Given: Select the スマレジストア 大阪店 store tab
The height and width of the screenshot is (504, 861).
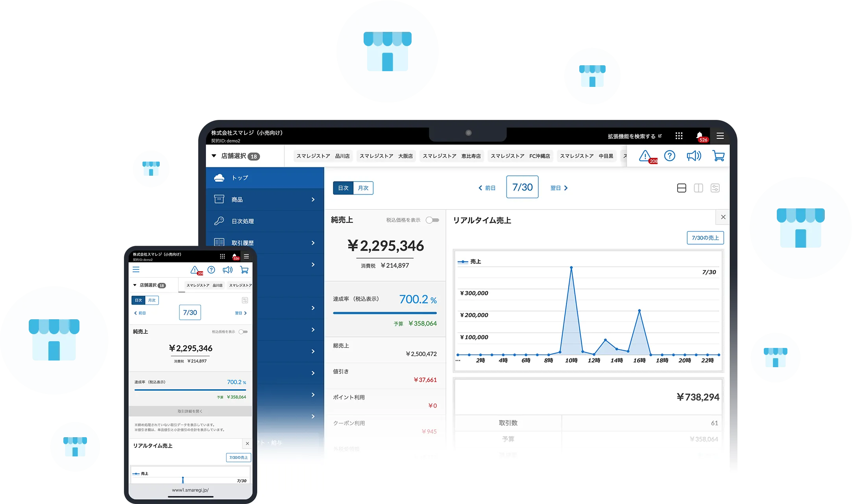Looking at the screenshot, I should (386, 156).
